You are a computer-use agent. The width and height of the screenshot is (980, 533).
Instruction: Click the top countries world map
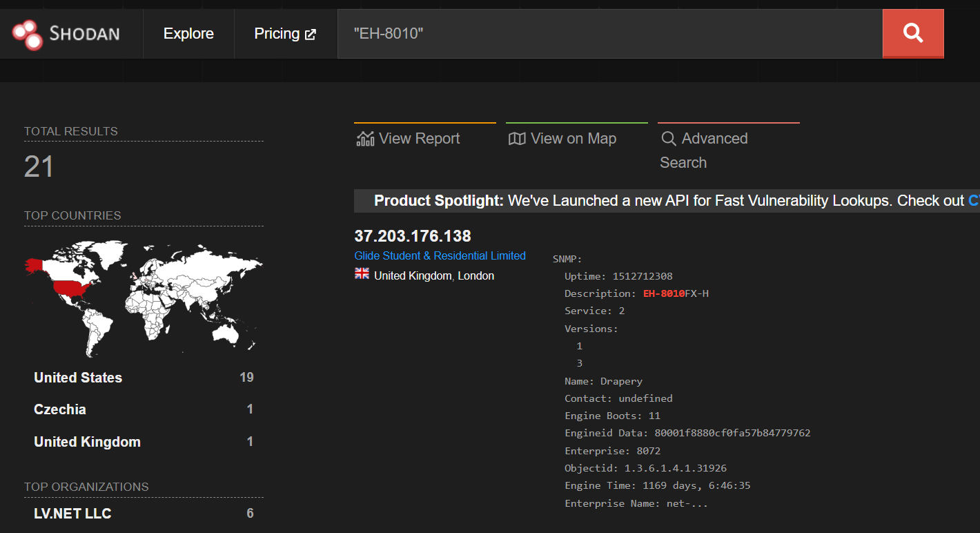(144, 298)
